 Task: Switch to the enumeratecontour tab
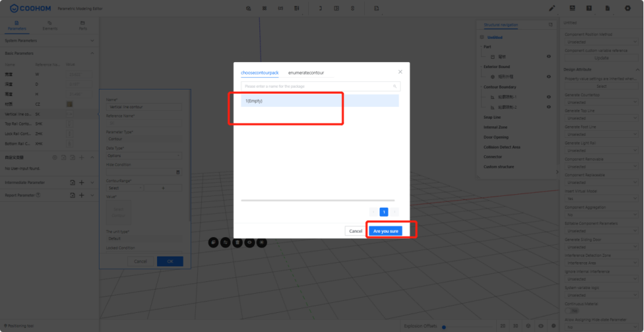[306, 73]
